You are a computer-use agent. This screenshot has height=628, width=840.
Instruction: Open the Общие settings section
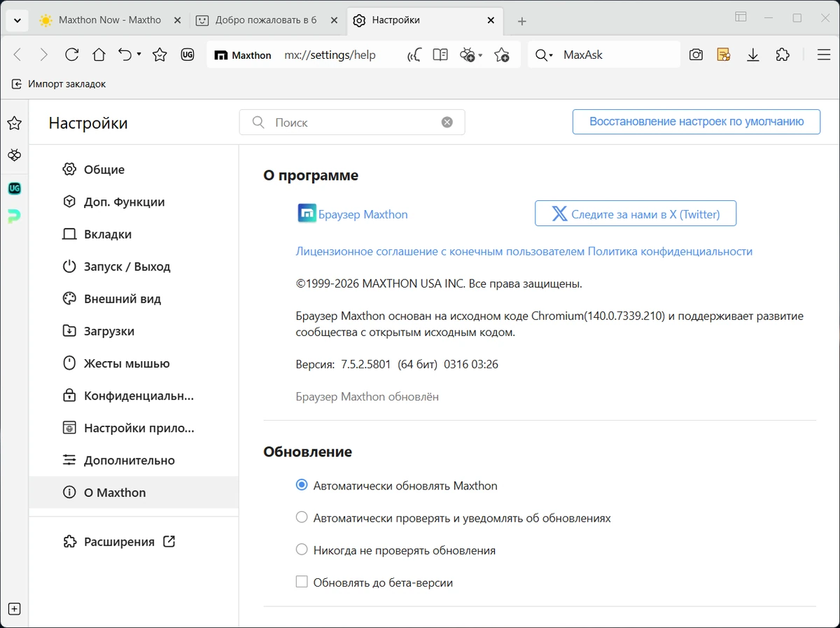click(x=134, y=169)
